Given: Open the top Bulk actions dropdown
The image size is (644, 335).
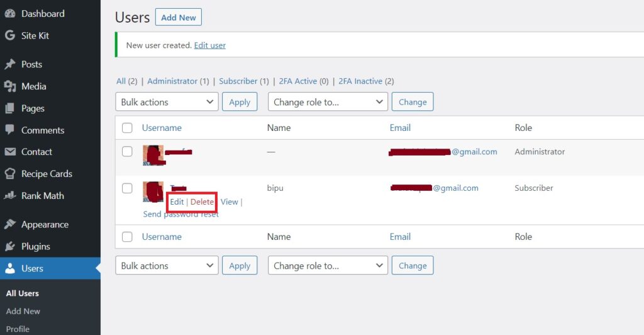Looking at the screenshot, I should pos(167,102).
